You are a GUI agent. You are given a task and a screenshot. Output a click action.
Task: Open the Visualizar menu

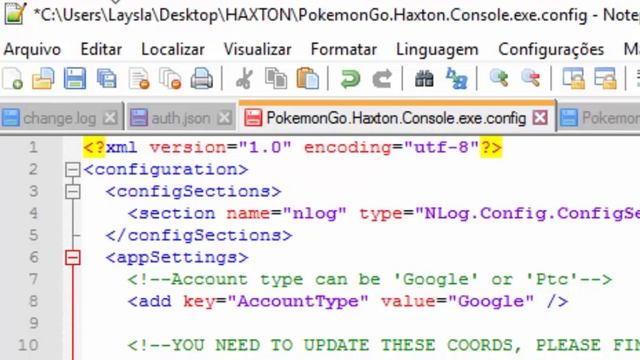257,49
